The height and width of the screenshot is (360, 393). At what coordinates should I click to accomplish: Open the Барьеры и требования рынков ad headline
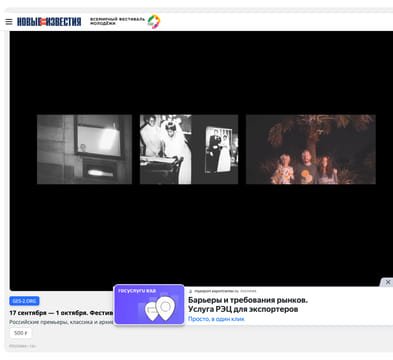click(248, 304)
